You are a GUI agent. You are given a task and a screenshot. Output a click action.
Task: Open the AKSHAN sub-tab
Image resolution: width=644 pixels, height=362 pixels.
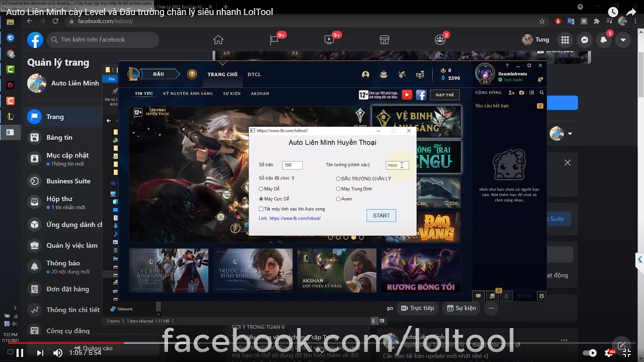260,94
